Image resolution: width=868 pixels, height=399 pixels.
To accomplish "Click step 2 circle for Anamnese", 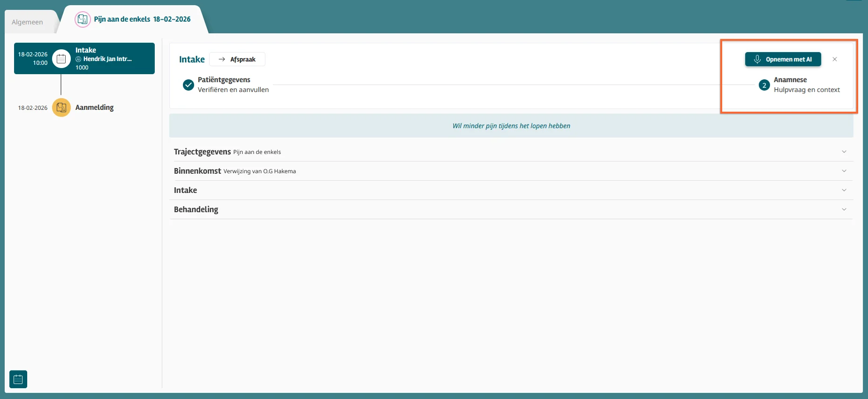I will 764,85.
